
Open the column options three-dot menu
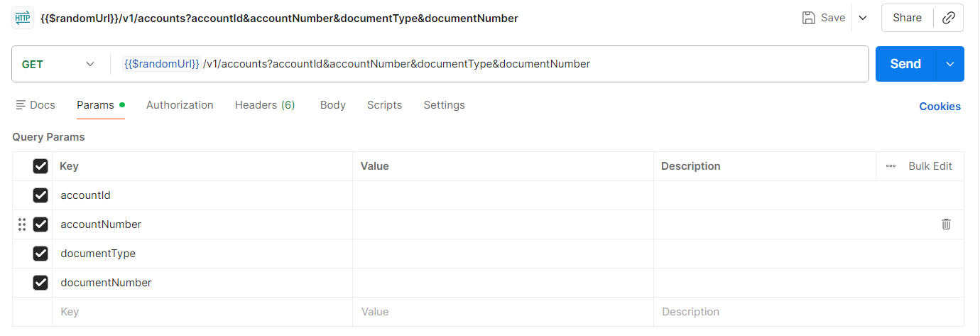coord(891,166)
